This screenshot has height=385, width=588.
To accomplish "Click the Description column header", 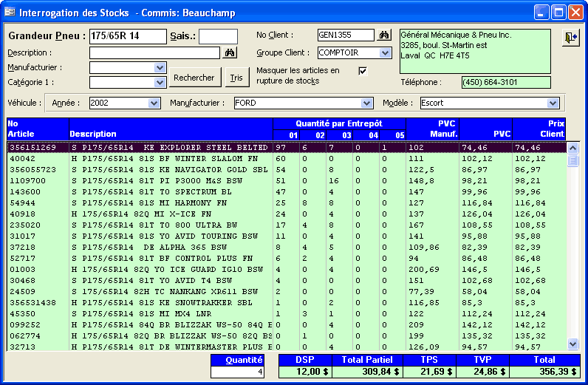I will (x=171, y=129).
